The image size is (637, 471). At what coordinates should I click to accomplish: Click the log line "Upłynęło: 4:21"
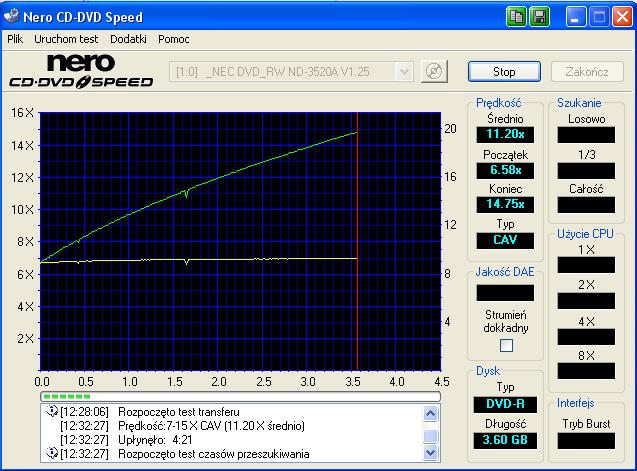[x=155, y=440]
